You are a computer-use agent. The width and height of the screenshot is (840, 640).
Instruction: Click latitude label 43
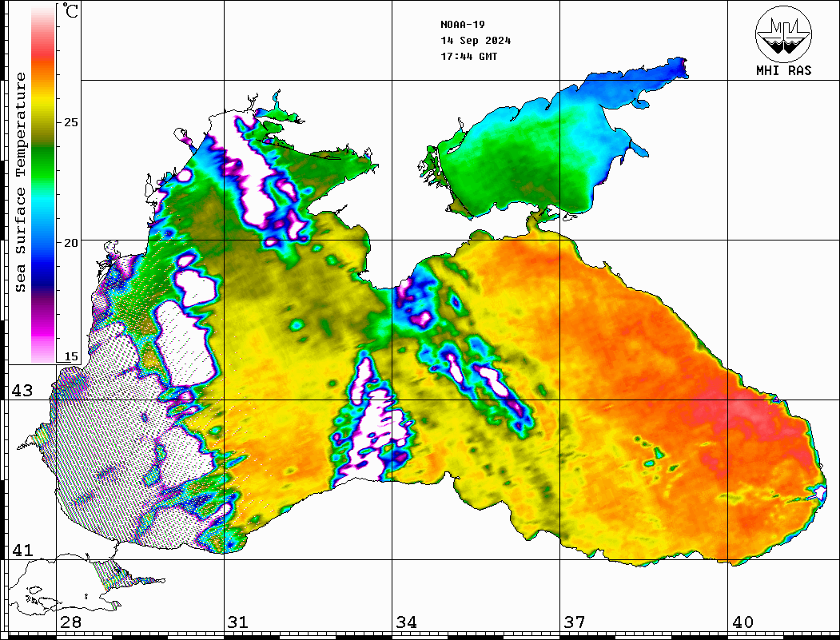pos(22,391)
